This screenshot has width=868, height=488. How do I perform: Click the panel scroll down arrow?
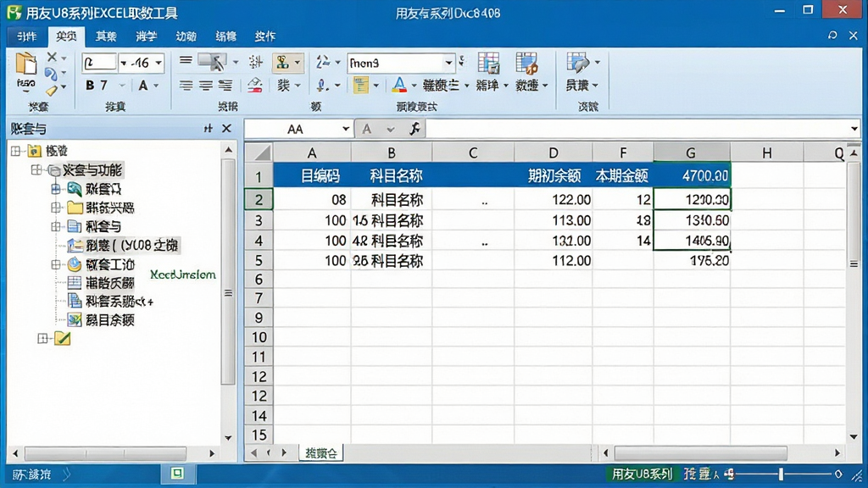pos(228,438)
